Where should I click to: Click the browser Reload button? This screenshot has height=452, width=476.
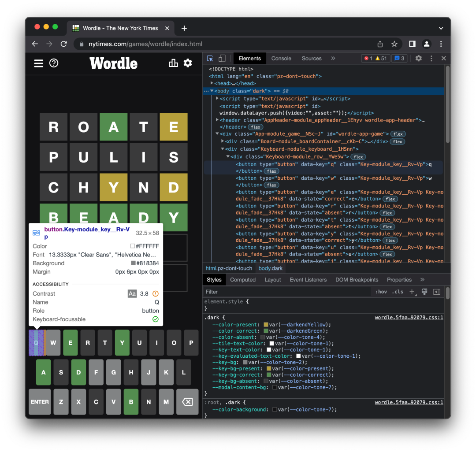click(x=64, y=44)
